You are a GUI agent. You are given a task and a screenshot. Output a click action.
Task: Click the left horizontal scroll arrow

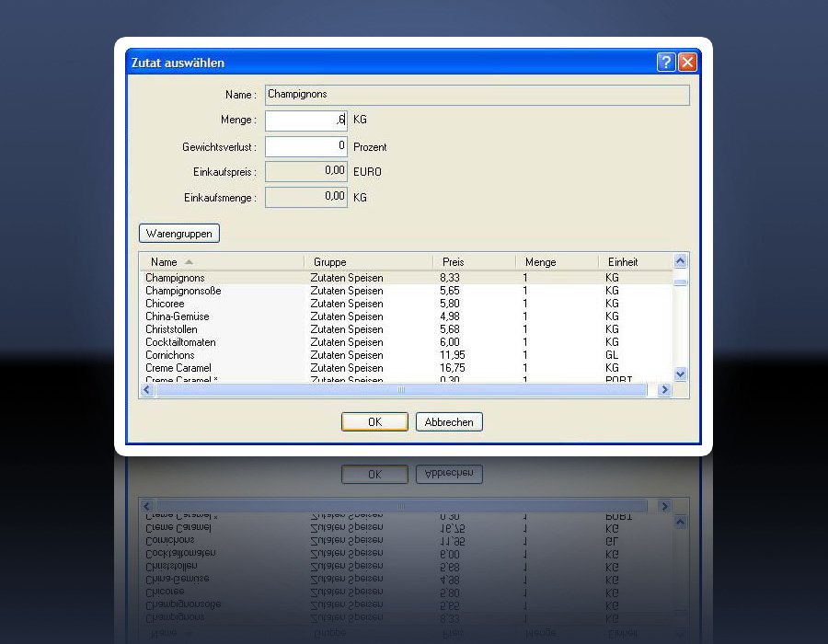click(147, 389)
